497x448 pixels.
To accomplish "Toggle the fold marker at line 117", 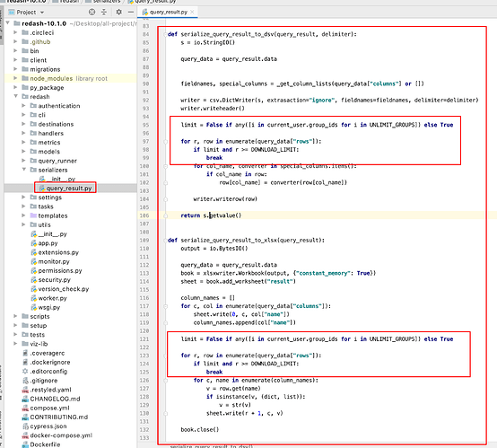I will pyautogui.click(x=165, y=306).
